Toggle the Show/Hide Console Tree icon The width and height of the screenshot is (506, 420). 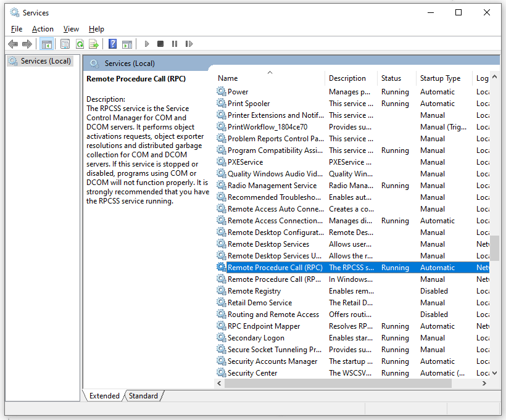click(47, 44)
